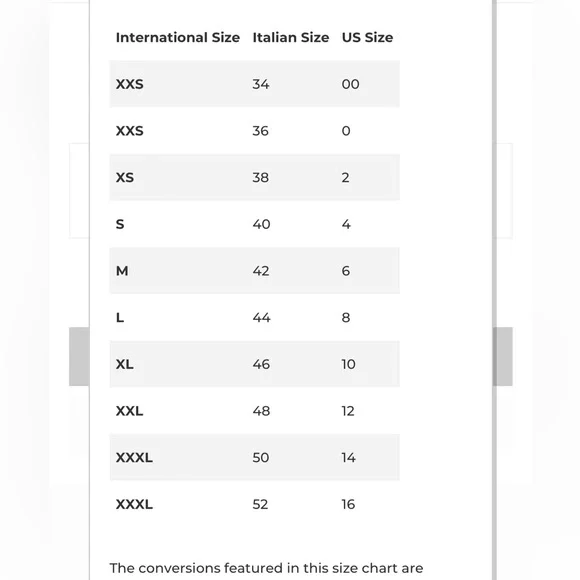Screen dimensions: 580x580
Task: Click Italian size 42 cell
Action: tap(261, 271)
